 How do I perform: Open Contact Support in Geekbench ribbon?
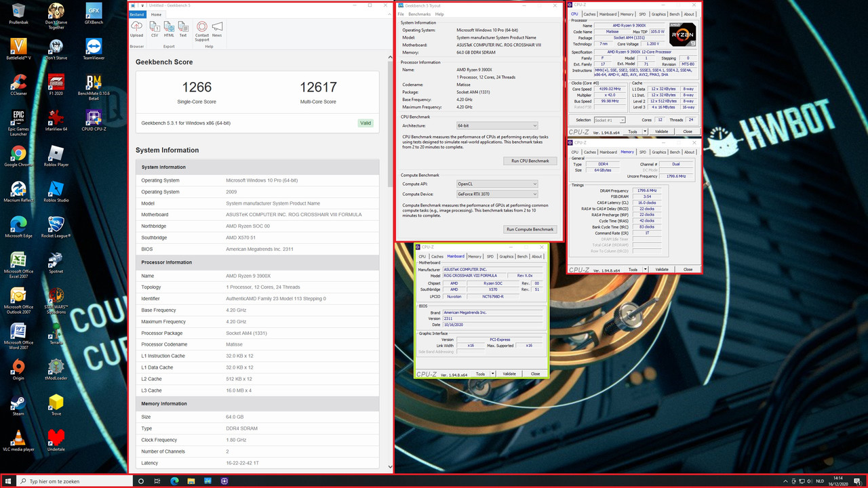pos(202,31)
